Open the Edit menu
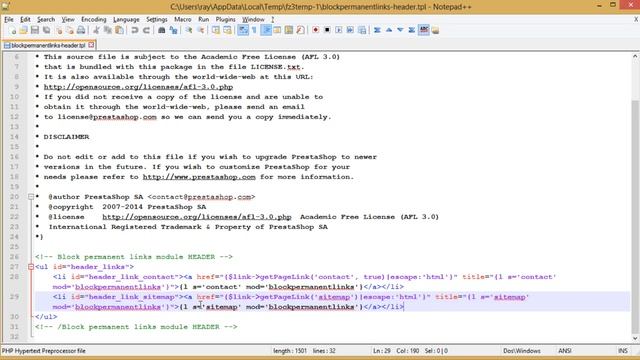The image size is (640, 360). coord(25,19)
